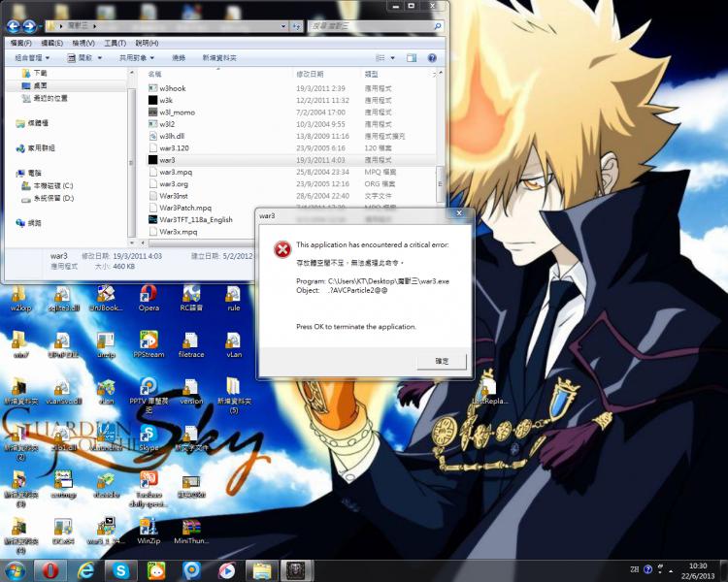Open the Skype icon in the taskbar
The width and height of the screenshot is (728, 582).
[120, 570]
